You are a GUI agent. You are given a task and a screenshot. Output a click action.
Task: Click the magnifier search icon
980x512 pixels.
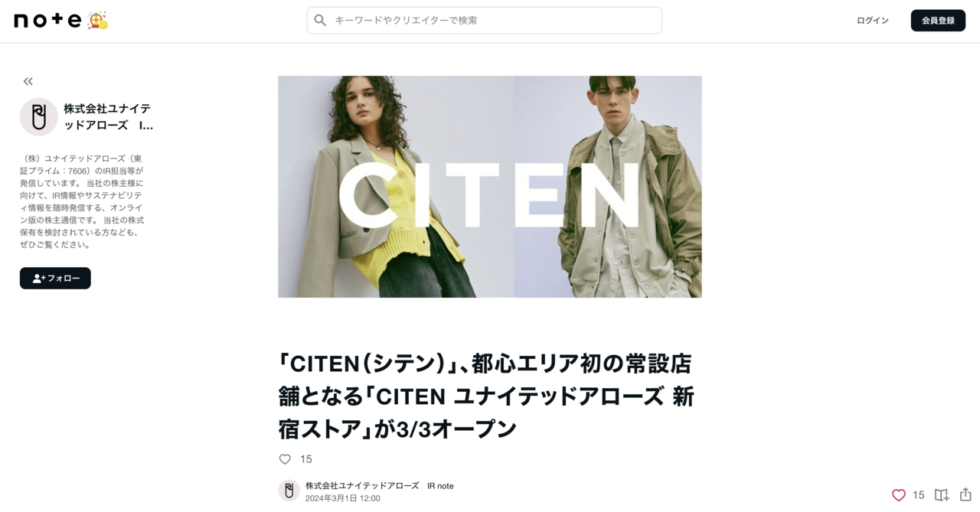click(x=320, y=21)
